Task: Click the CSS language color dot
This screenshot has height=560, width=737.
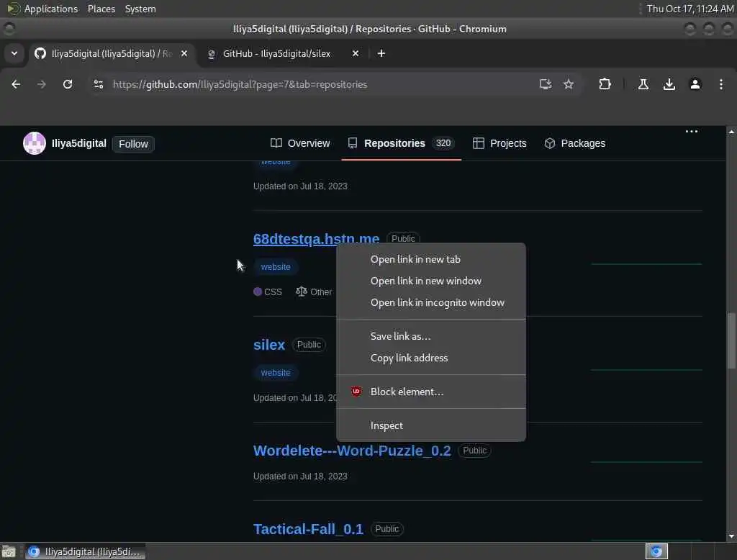Action: tap(258, 292)
